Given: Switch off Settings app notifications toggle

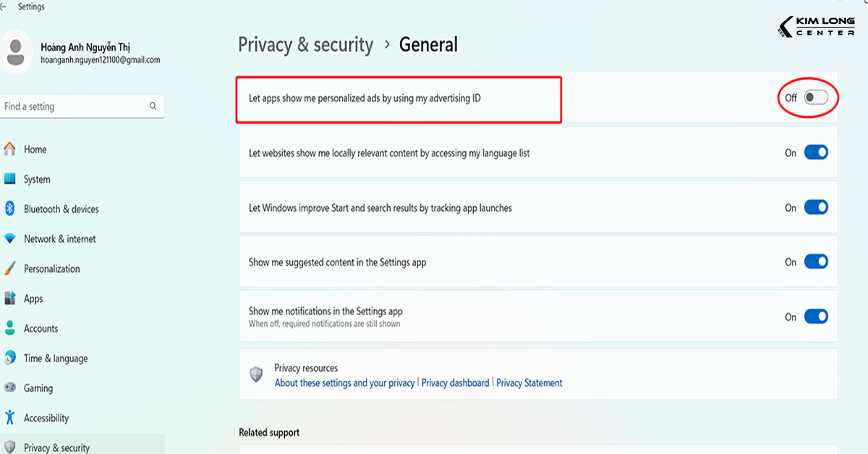Looking at the screenshot, I should [x=816, y=317].
